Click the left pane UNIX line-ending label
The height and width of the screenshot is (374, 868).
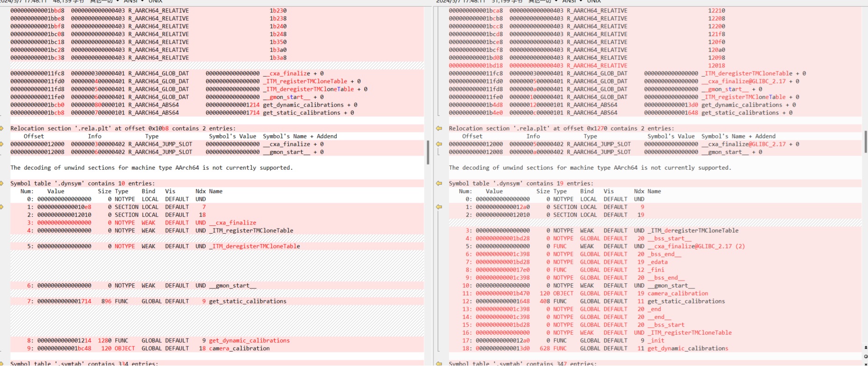(x=155, y=1)
